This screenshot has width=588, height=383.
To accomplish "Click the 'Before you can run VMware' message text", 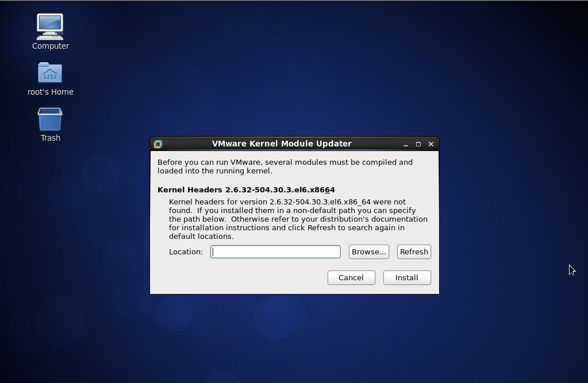I will (285, 167).
